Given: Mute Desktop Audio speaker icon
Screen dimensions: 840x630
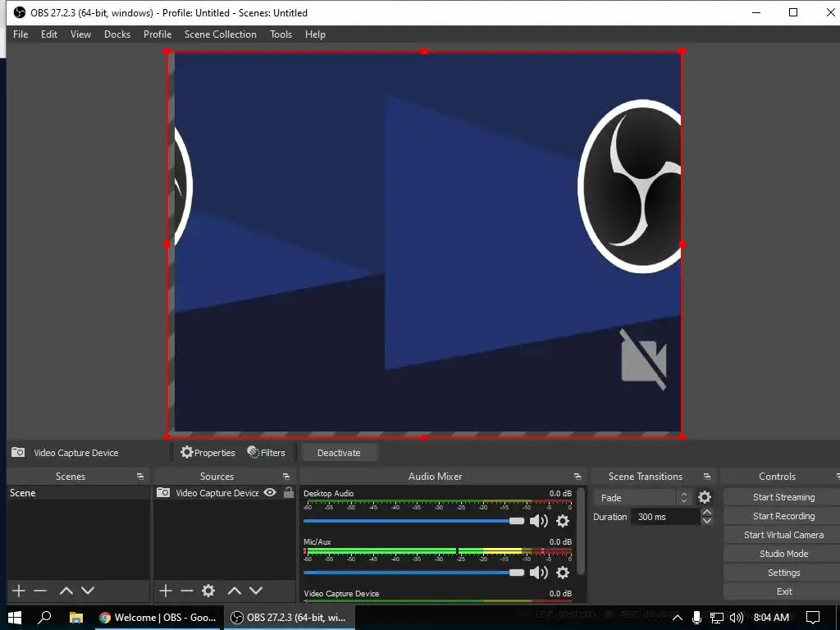Looking at the screenshot, I should point(538,521).
